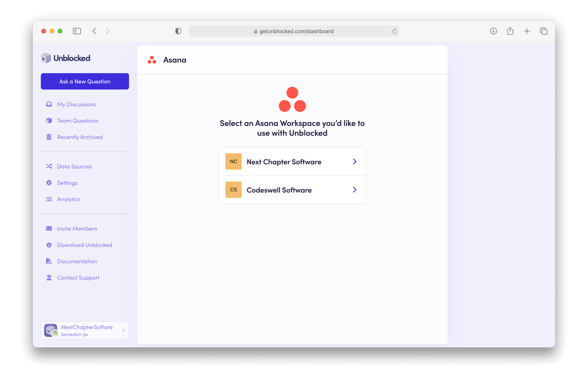This screenshot has height=372, width=588.
Task: Click the Analytics chart icon
Action: (49, 199)
